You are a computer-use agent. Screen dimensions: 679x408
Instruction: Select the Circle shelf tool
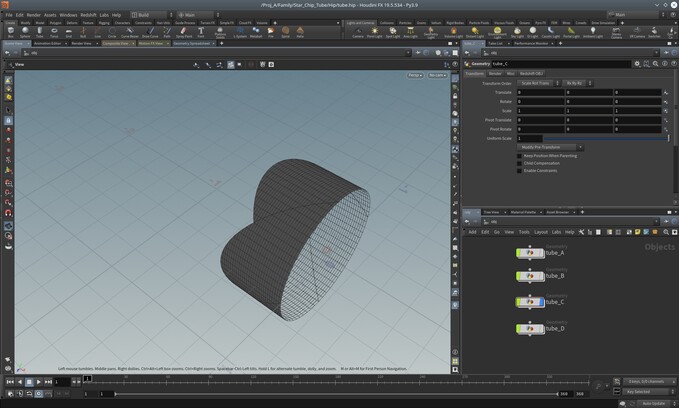coord(112,32)
